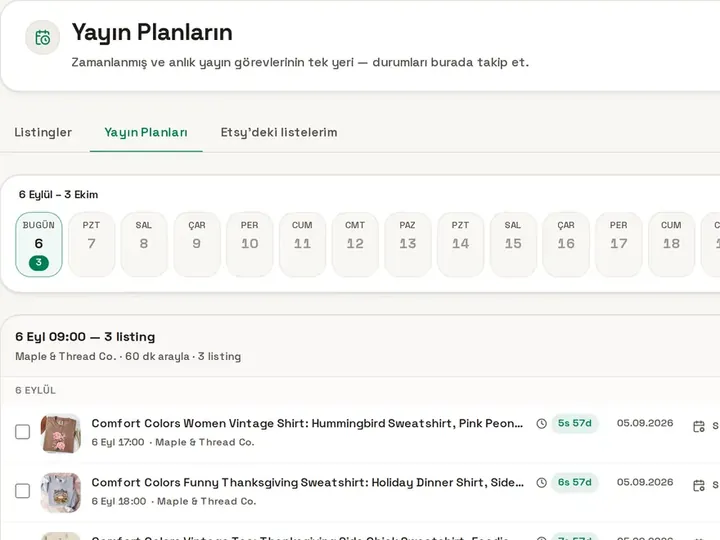Select ÇAR 16 in the date strip
The image size is (720, 540).
coord(566,244)
